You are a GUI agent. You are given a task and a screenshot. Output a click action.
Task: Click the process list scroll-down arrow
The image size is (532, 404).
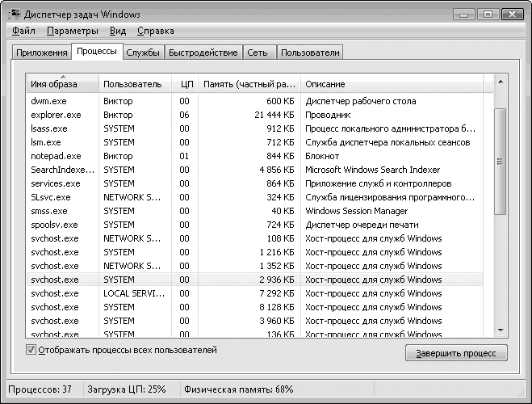(500, 330)
